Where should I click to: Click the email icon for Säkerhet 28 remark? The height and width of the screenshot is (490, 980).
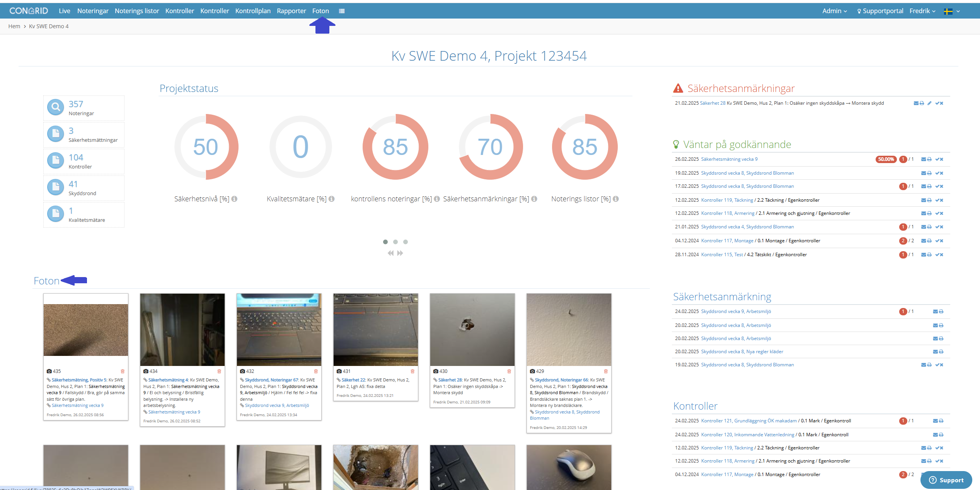[x=916, y=103]
